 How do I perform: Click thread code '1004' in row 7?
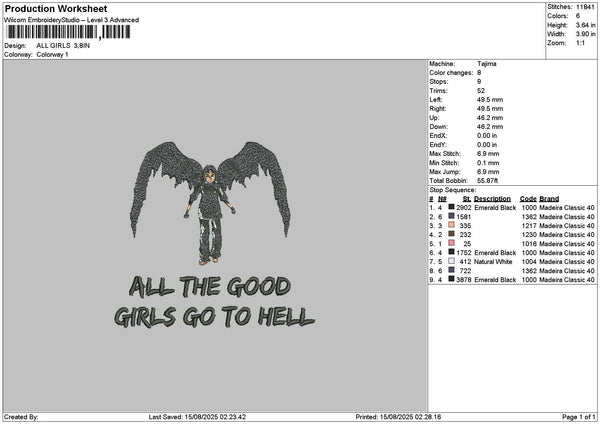point(529,262)
